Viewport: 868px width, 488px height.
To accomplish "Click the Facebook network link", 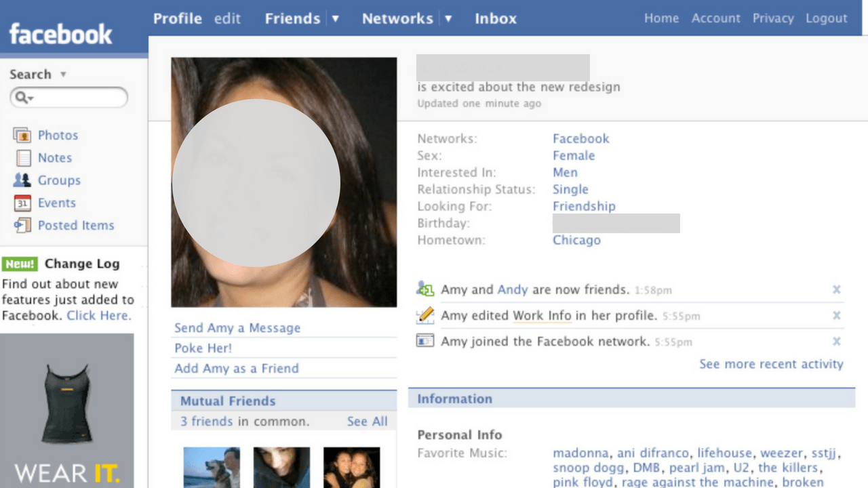I will click(581, 138).
